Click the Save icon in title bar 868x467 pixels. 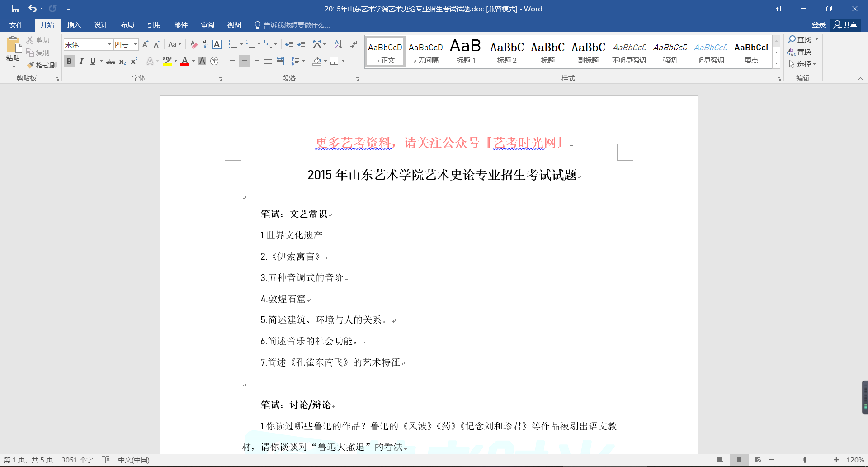pos(16,9)
